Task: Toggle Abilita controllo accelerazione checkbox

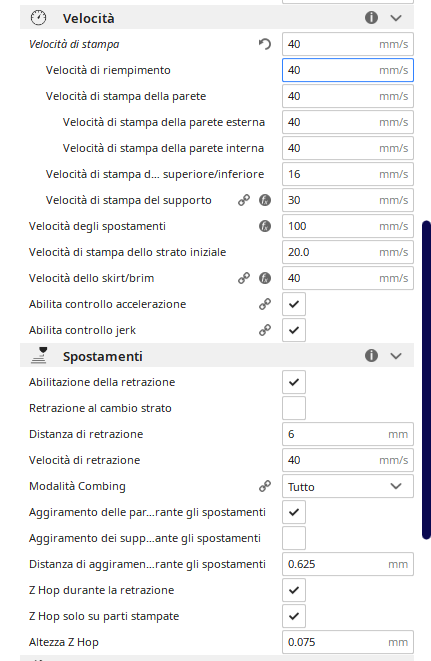Action: (294, 304)
